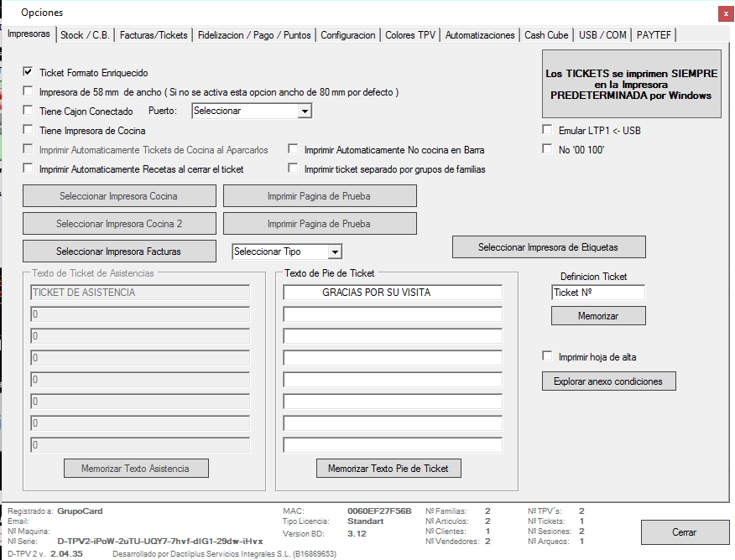Click the version number 2.04.35
The height and width of the screenshot is (560, 735).
pyautogui.click(x=66, y=554)
